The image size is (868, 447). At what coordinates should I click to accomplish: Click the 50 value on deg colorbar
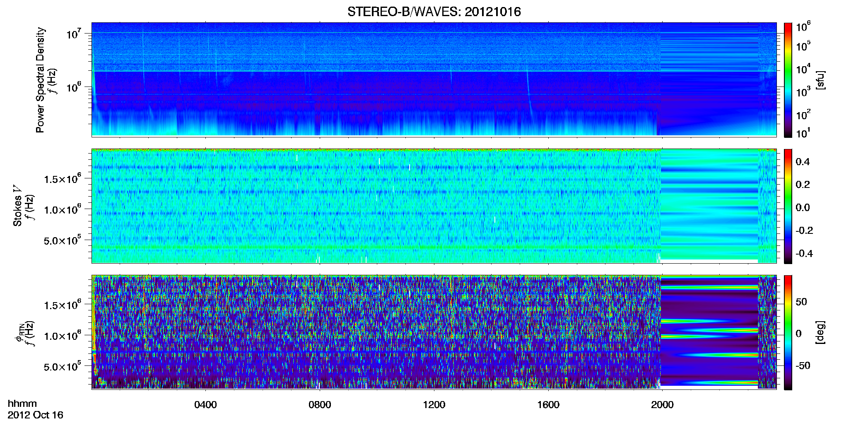801,302
